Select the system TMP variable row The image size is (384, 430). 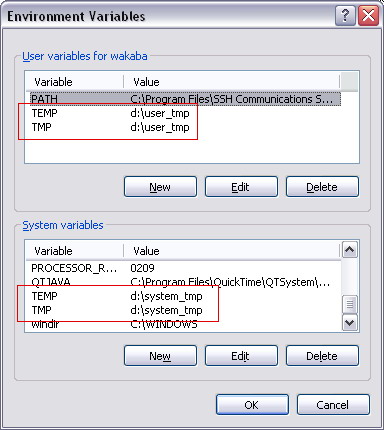tap(185, 310)
